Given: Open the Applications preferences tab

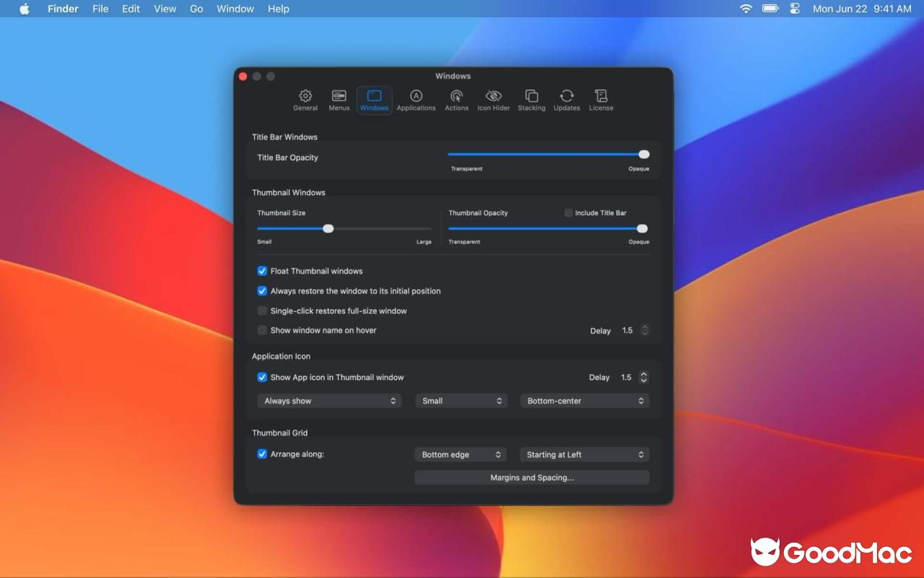Looking at the screenshot, I should pos(417,100).
